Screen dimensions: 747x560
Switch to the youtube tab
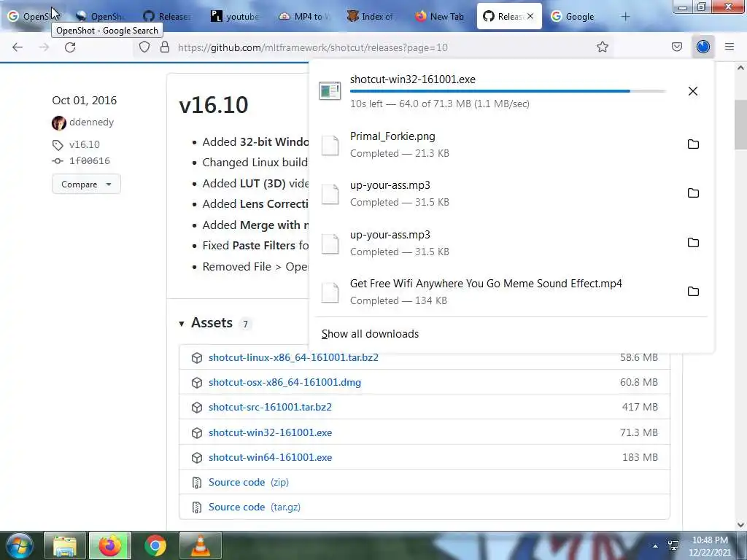pyautogui.click(x=236, y=16)
